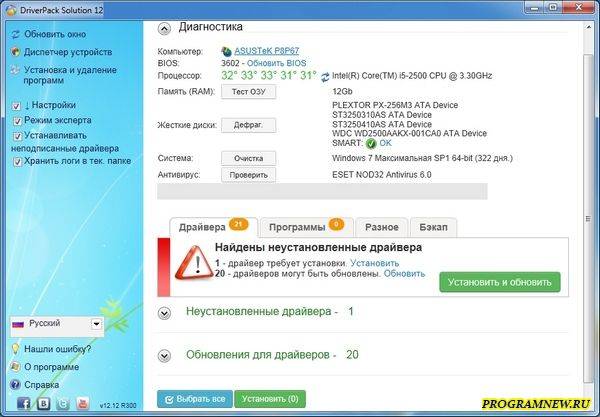The image size is (600, 417).
Task: Open the Facebook social icon
Action: pyautogui.click(x=24, y=403)
